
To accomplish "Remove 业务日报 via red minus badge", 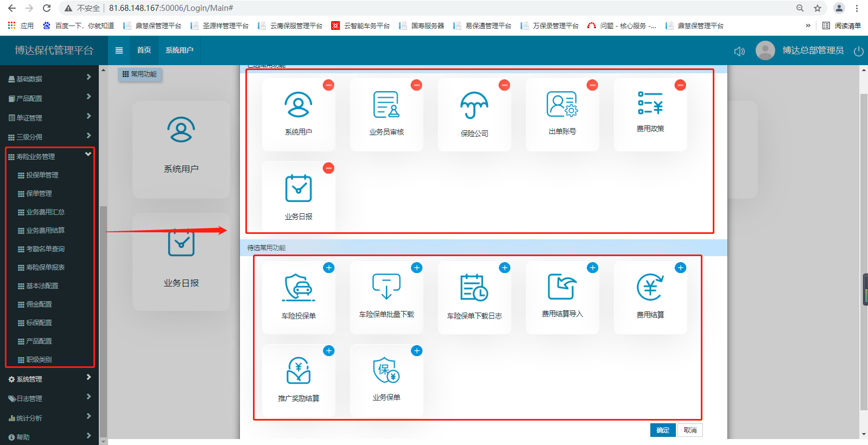I will [328, 168].
